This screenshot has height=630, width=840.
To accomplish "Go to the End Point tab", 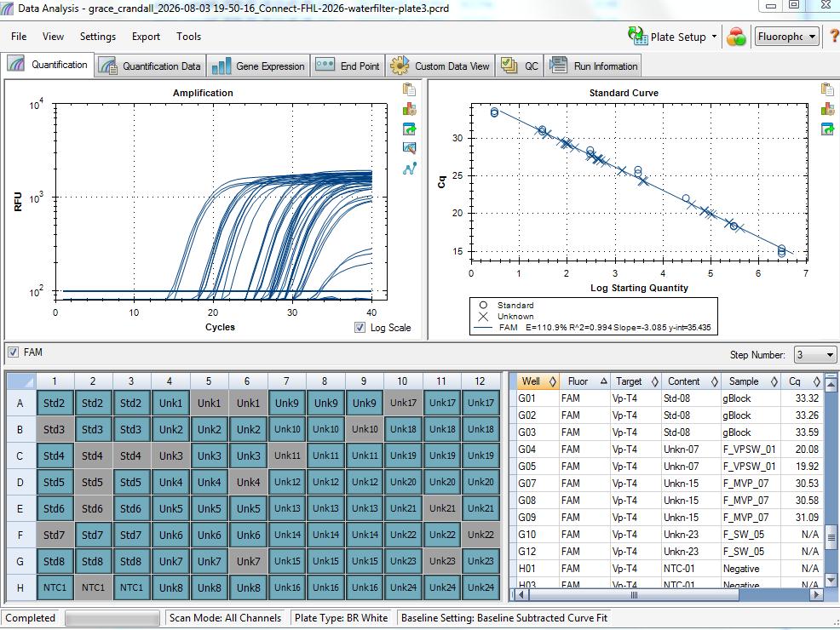I will click(x=348, y=66).
